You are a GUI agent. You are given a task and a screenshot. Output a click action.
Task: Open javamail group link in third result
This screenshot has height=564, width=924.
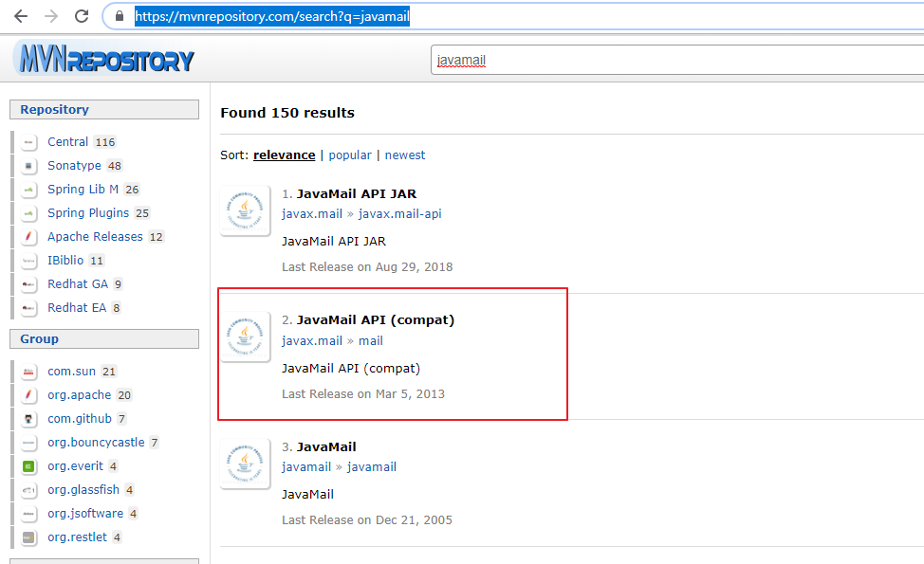306,467
